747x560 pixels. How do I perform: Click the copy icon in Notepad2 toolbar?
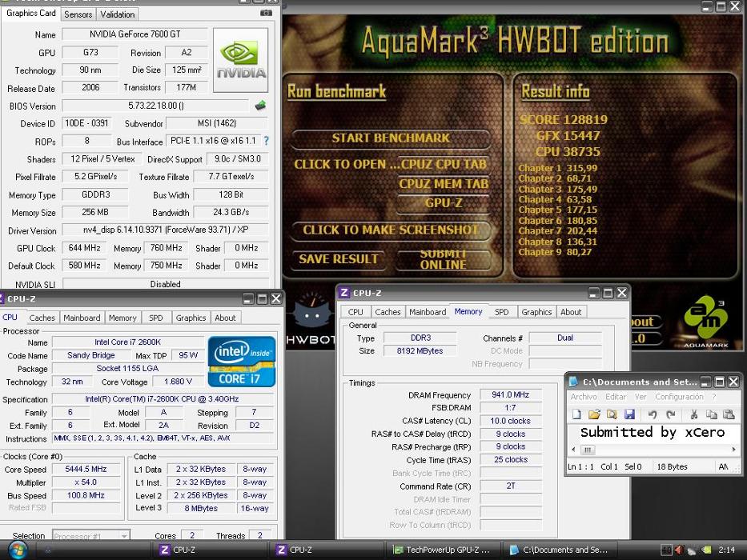click(x=711, y=414)
